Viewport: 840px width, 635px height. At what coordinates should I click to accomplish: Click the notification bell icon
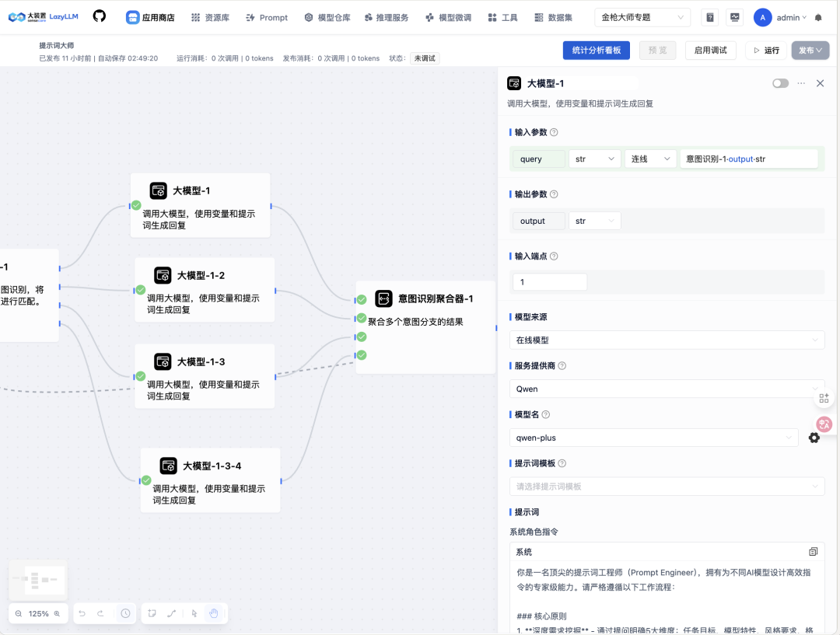coord(818,18)
